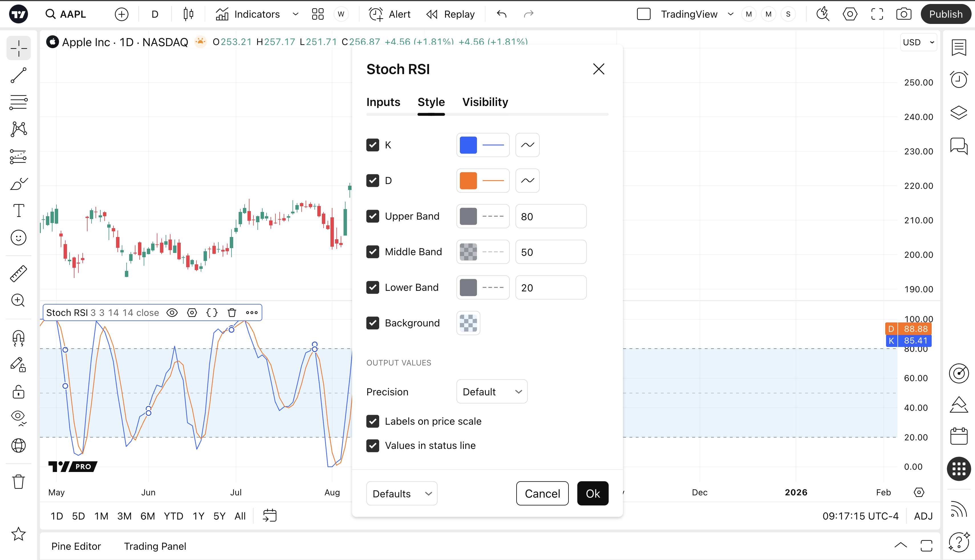
Task: Switch to the Inputs tab
Action: tap(383, 102)
